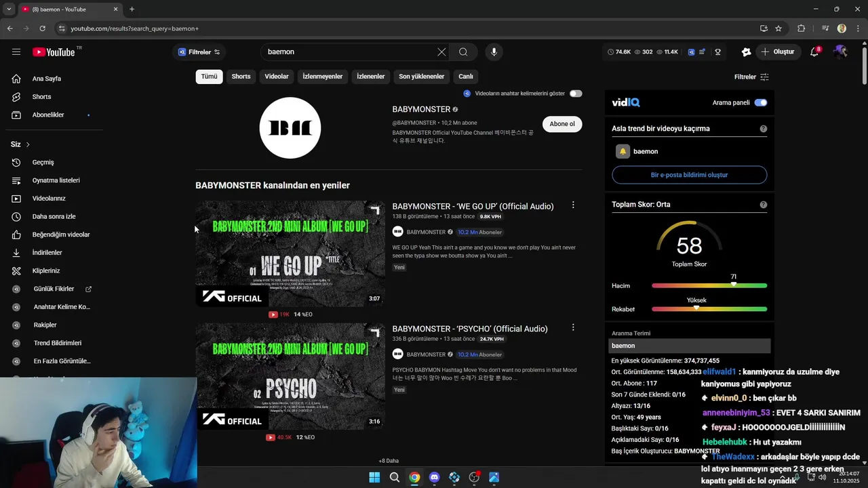The width and height of the screenshot is (868, 488).
Task: Select the İzlenmeyenler filter chip
Action: 323,77
